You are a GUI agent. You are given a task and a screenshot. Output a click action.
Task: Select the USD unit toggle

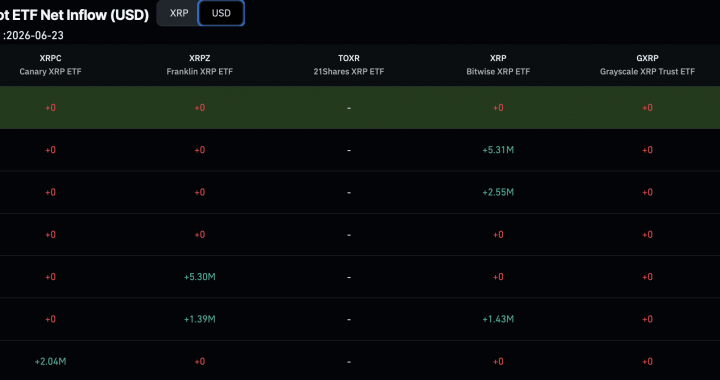click(x=221, y=13)
